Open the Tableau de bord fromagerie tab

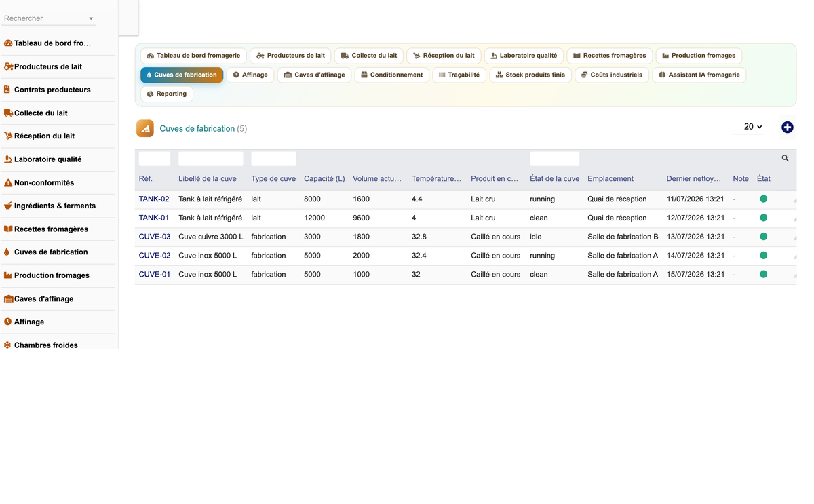tap(193, 56)
